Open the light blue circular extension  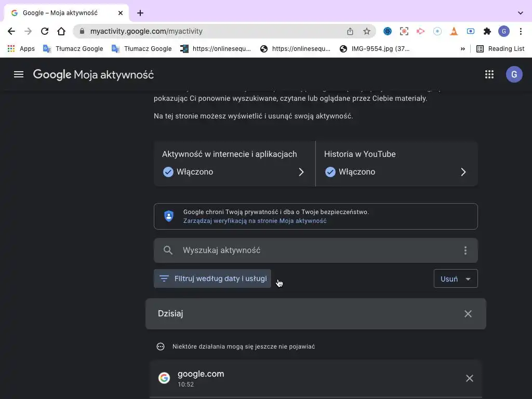pyautogui.click(x=437, y=31)
